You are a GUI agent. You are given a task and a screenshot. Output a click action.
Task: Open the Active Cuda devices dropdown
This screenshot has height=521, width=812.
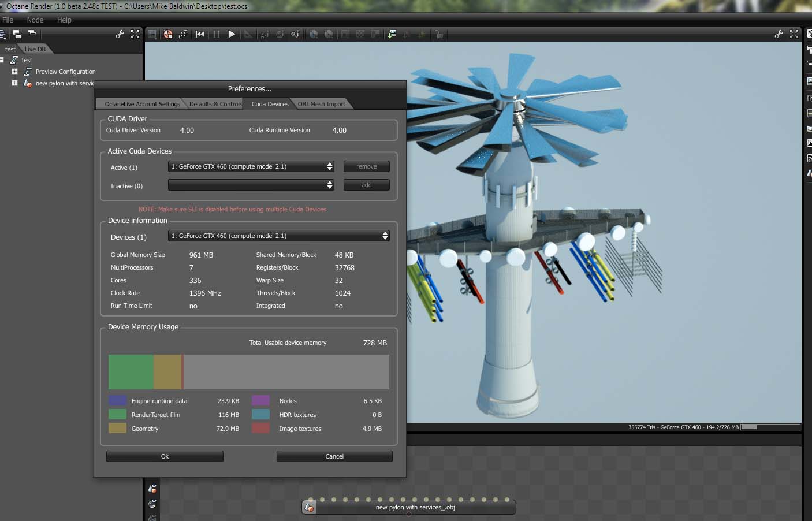point(251,166)
